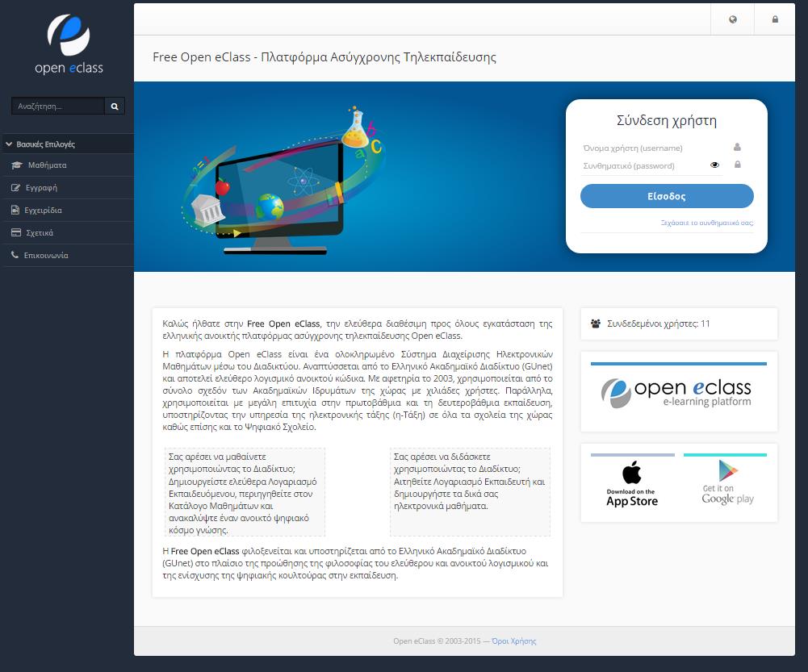Click the user icon in username field
This screenshot has height=672, width=808.
coord(738,148)
